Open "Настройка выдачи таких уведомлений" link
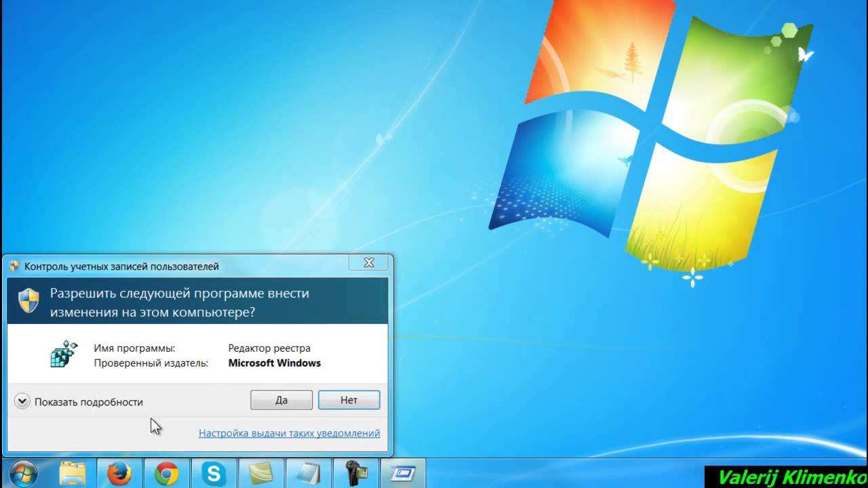This screenshot has width=868, height=488. (289, 433)
